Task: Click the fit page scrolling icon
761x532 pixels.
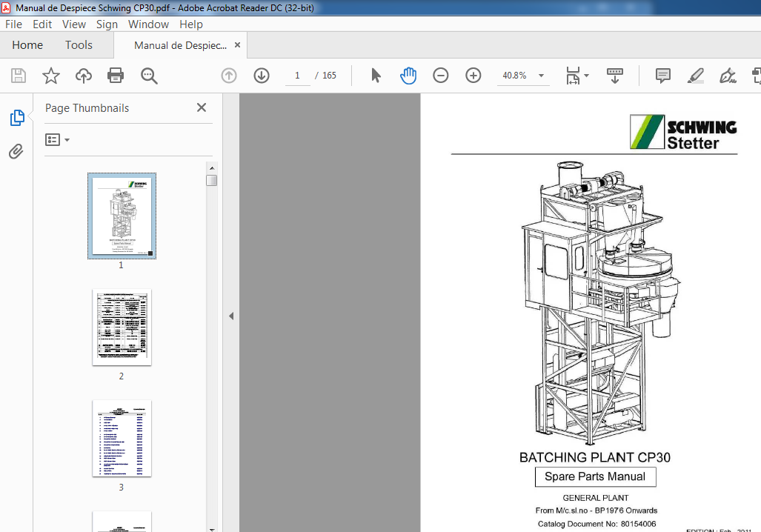Action: 573,76
